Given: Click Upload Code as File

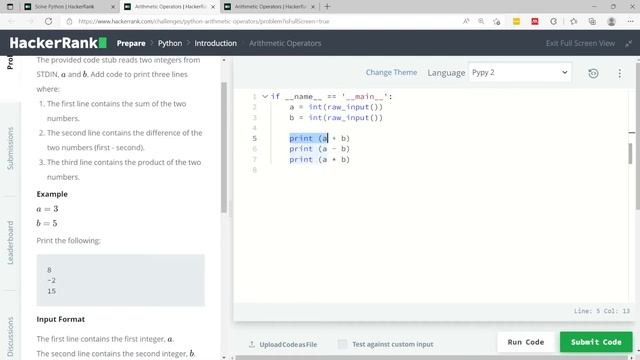Looking at the screenshot, I should (x=288, y=344).
